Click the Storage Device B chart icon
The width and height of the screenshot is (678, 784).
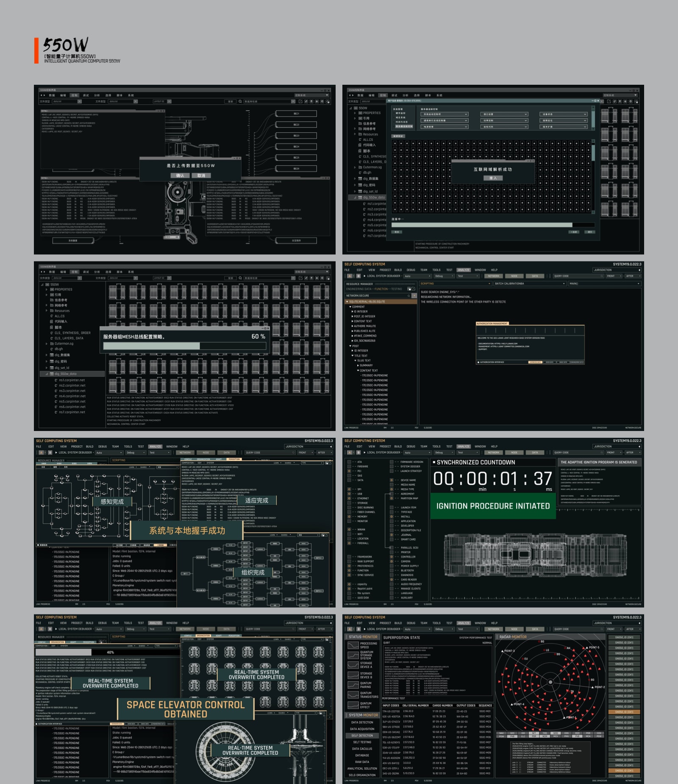pyautogui.click(x=353, y=675)
